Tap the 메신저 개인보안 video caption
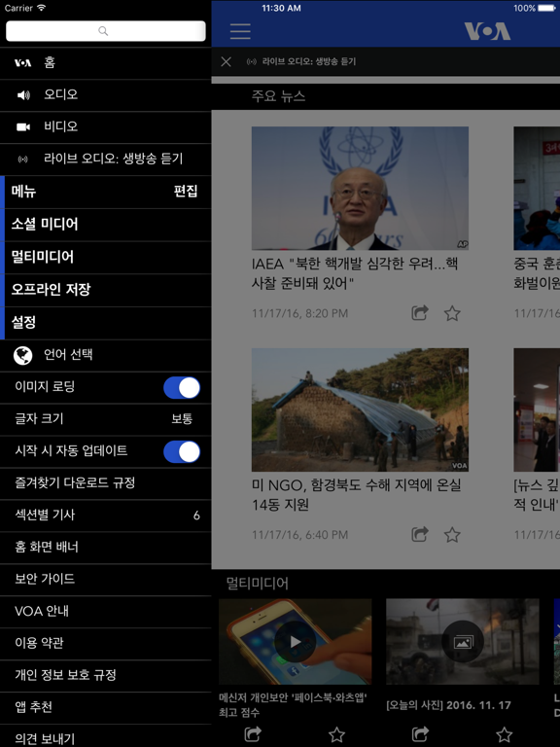 coord(293,705)
